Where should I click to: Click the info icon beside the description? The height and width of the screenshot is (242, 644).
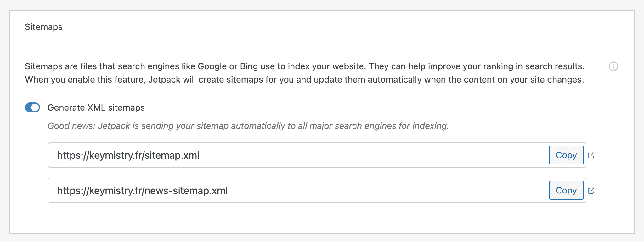(613, 67)
